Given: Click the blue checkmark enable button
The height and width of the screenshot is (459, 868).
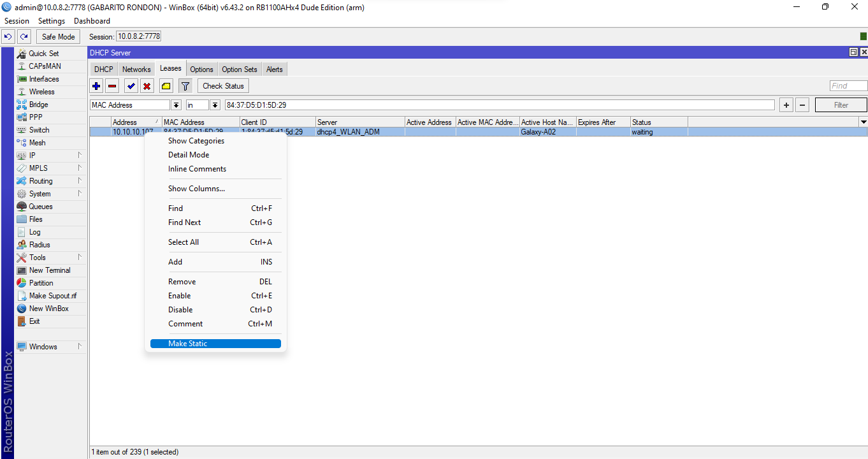Looking at the screenshot, I should pyautogui.click(x=131, y=86).
